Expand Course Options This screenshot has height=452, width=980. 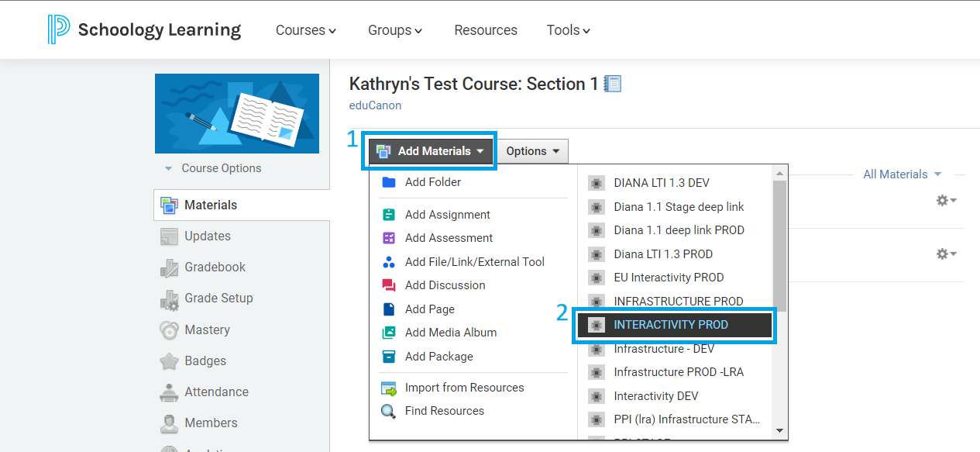point(213,168)
